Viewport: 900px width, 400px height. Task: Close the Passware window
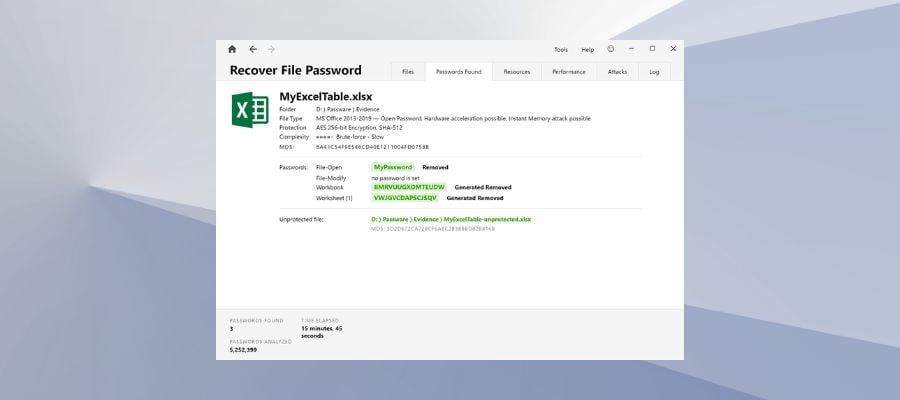673,49
